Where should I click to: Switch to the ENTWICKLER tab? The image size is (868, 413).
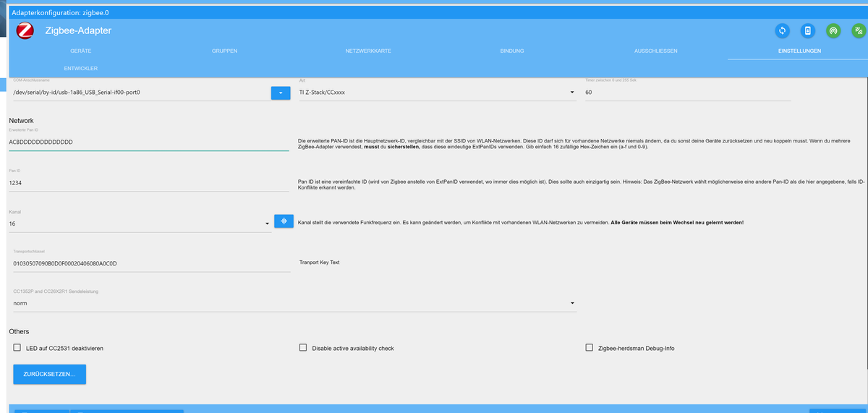coord(80,68)
